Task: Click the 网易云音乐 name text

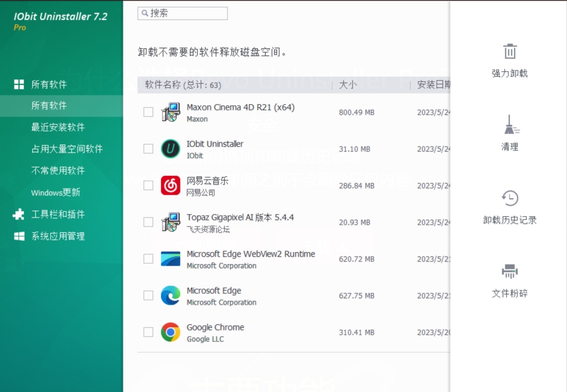Action: click(x=208, y=181)
